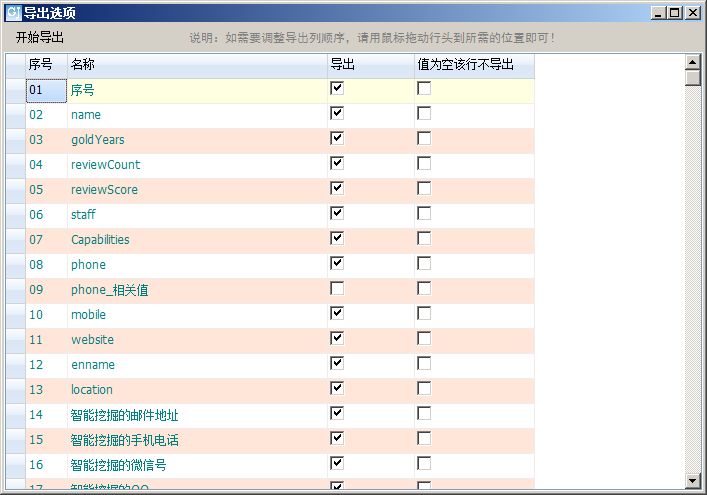
Task: Minimize the 导出选项 window
Action: [x=659, y=13]
